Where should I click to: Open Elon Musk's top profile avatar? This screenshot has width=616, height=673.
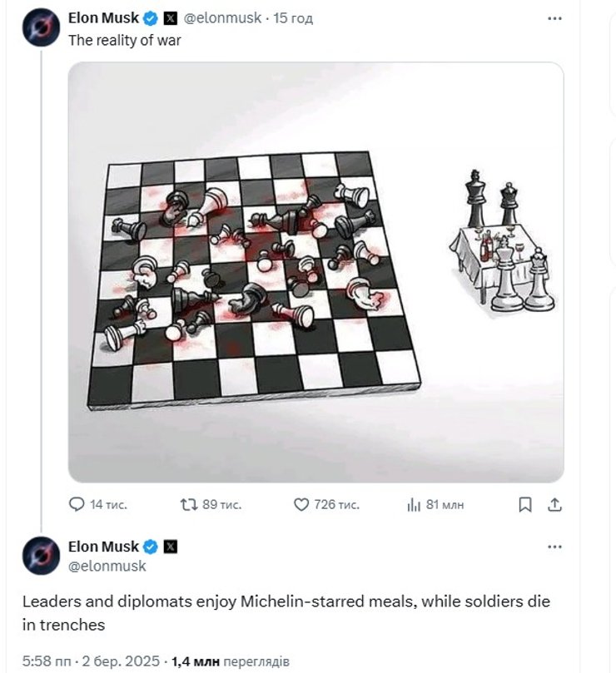(40, 27)
